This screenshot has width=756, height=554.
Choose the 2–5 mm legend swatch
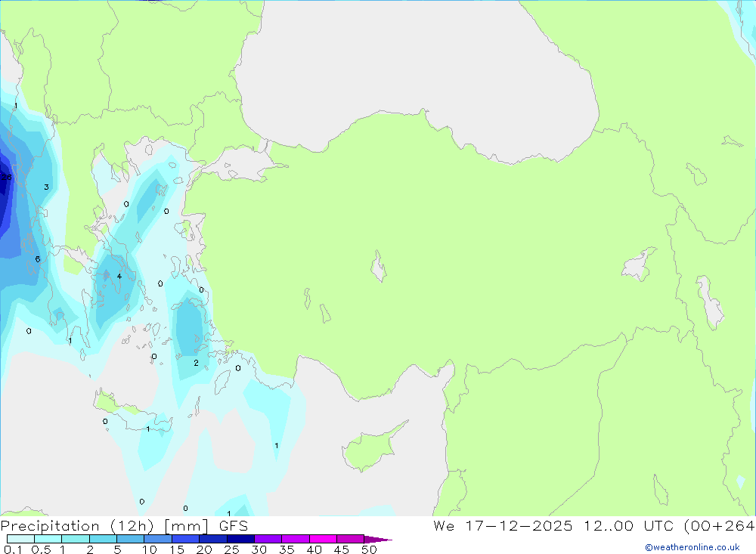(103, 539)
